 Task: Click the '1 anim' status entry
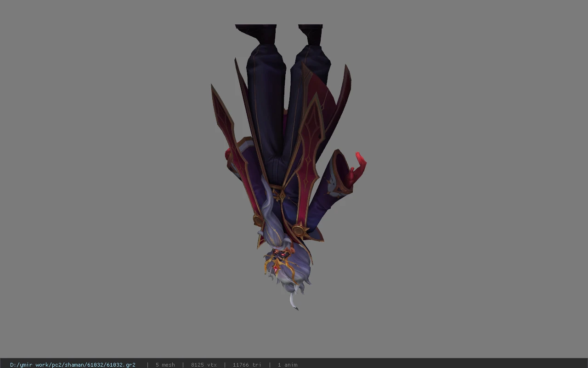click(x=287, y=365)
